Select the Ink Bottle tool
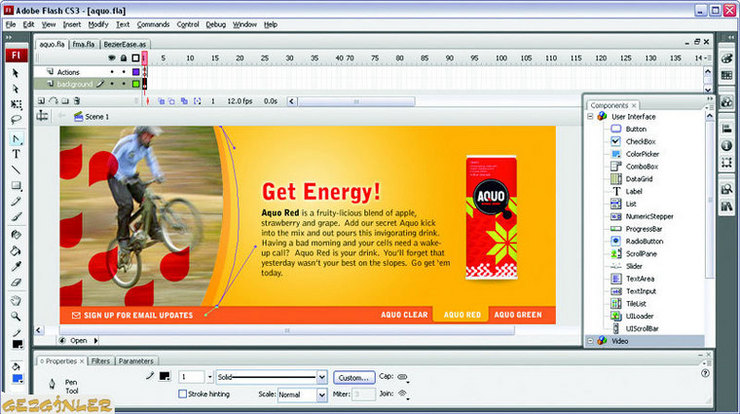The height and width of the screenshot is (414, 740). pos(16,235)
